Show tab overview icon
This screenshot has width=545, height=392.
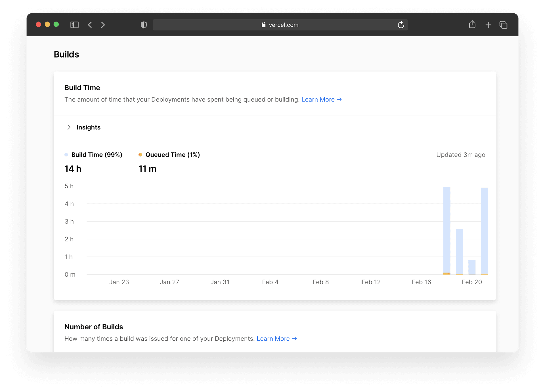coord(503,25)
